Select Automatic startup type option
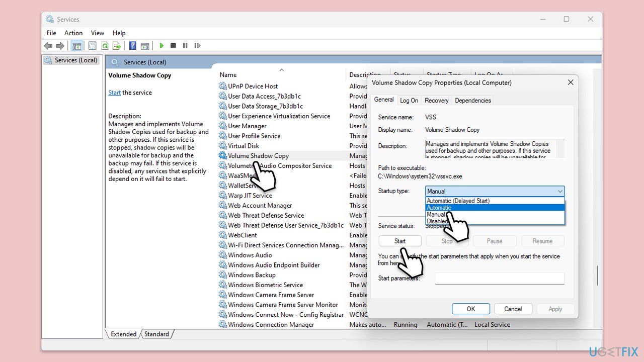This screenshot has width=644, height=362. point(439,208)
